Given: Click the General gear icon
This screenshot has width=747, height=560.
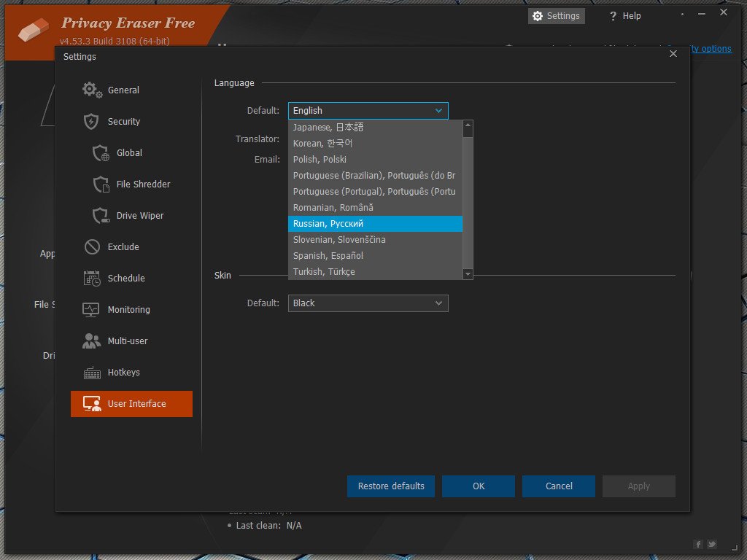Looking at the screenshot, I should (x=92, y=90).
